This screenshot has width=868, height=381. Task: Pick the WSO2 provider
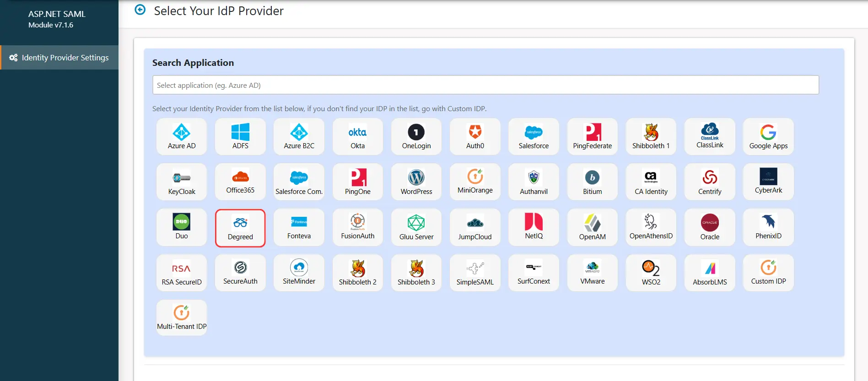pos(651,273)
